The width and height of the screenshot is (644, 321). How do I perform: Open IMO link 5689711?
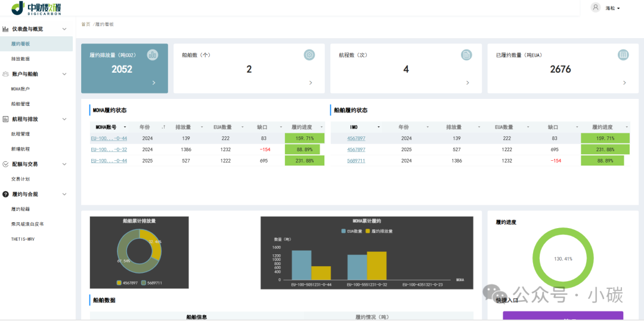[356, 161]
